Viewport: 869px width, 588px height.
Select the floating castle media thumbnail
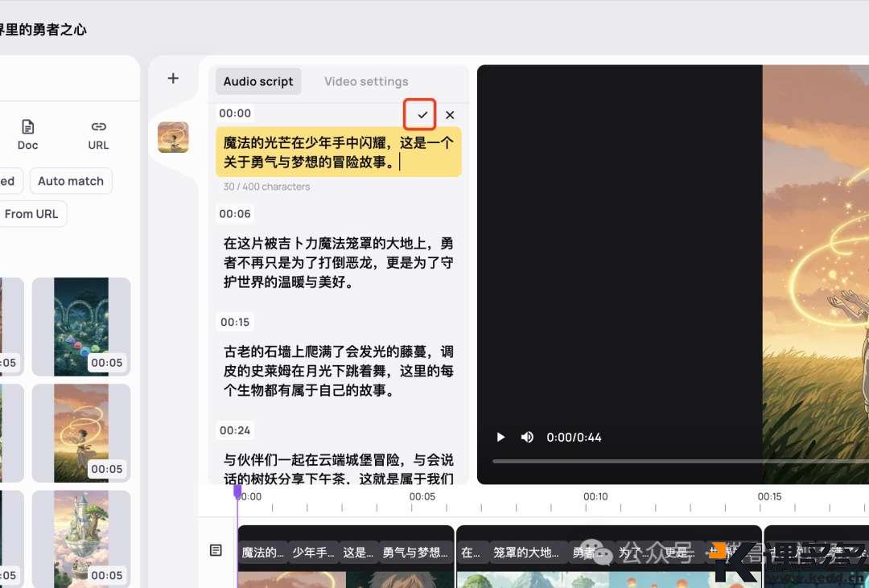pyautogui.click(x=81, y=539)
